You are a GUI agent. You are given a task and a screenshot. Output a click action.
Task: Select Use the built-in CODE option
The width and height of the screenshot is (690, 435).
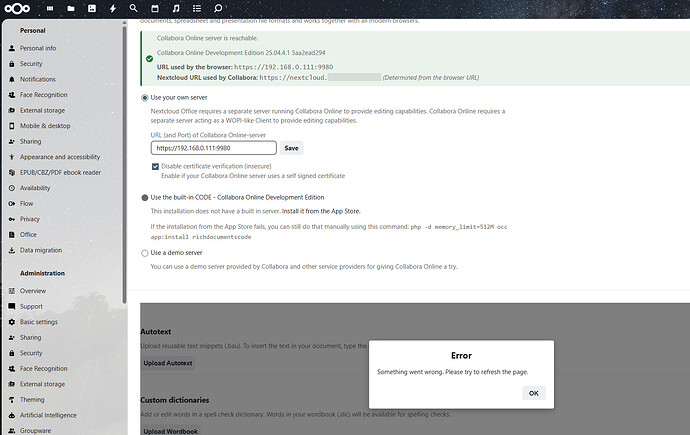[x=145, y=197]
